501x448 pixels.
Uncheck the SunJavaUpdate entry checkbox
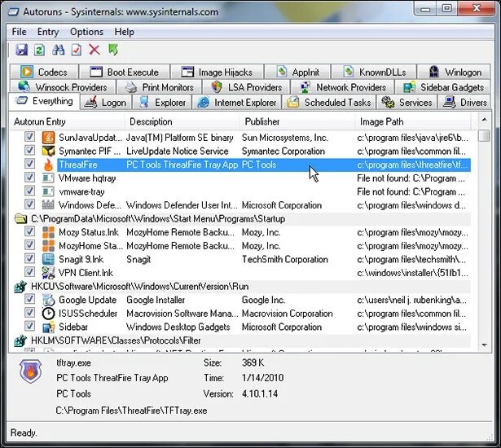pos(29,137)
